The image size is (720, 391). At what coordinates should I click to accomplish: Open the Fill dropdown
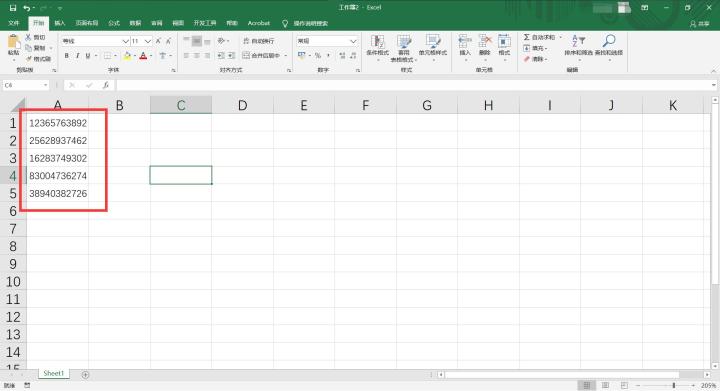click(x=535, y=48)
